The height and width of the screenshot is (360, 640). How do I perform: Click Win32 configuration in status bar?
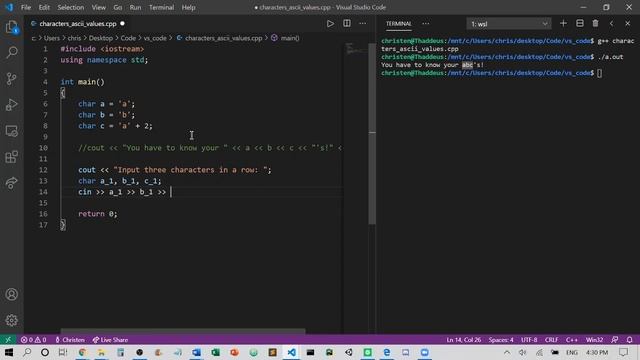pos(594,340)
